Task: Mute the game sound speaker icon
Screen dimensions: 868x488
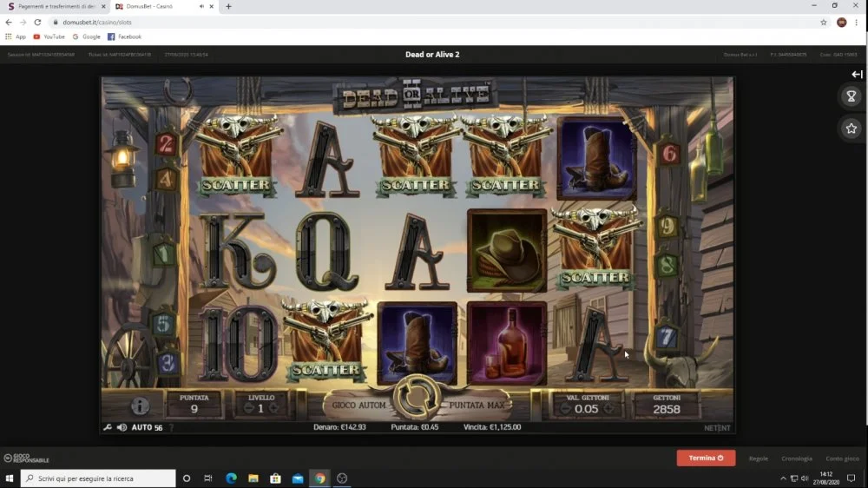Action: [122, 427]
